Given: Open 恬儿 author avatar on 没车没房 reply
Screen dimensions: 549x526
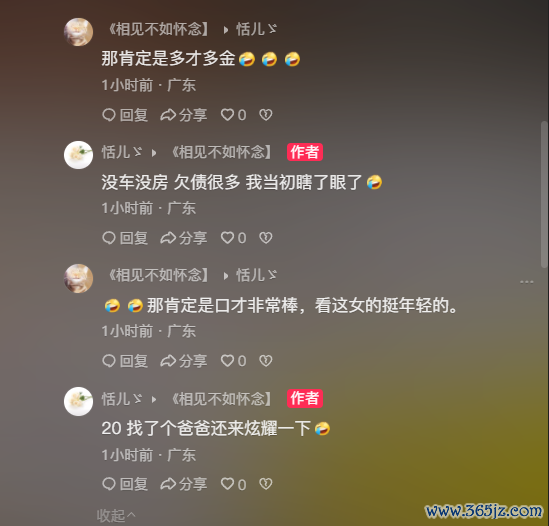Looking at the screenshot, I should coord(78,155).
